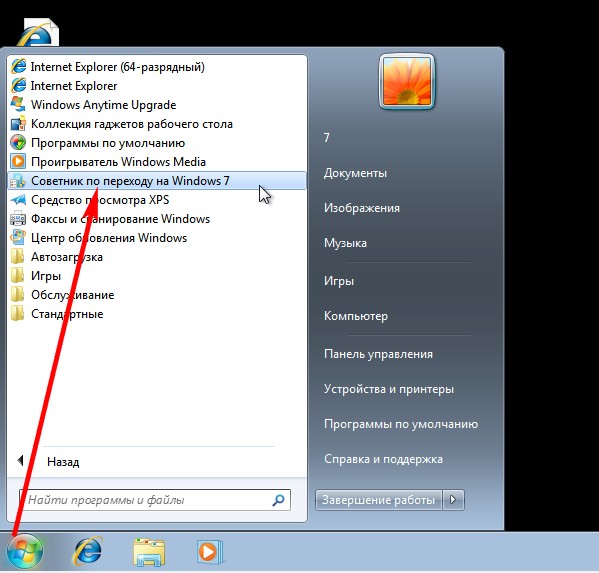Open Internet Explorer from the taskbar
599x573 pixels.
point(88,551)
